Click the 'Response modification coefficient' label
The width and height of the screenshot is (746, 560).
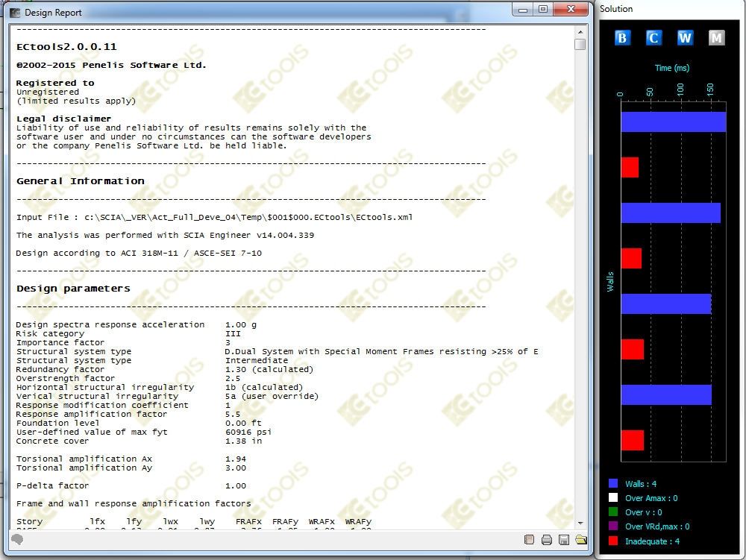[102, 406]
